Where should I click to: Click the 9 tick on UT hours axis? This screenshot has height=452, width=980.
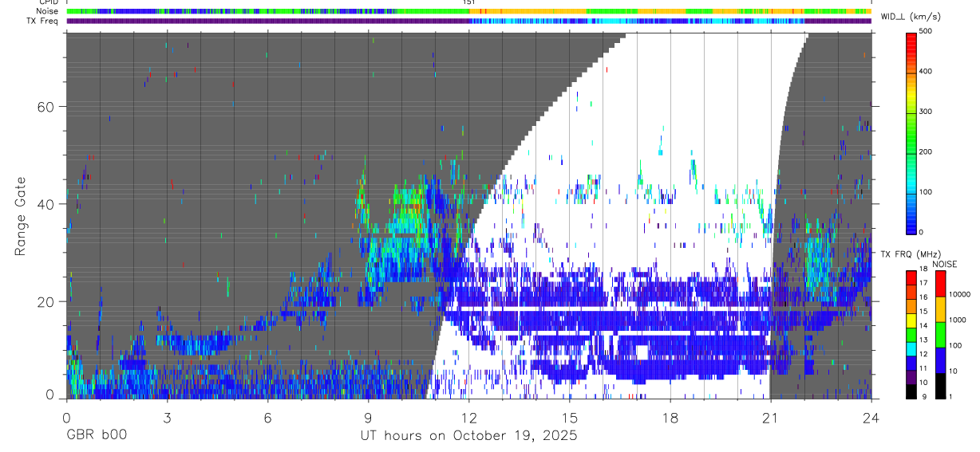pyautogui.click(x=369, y=417)
